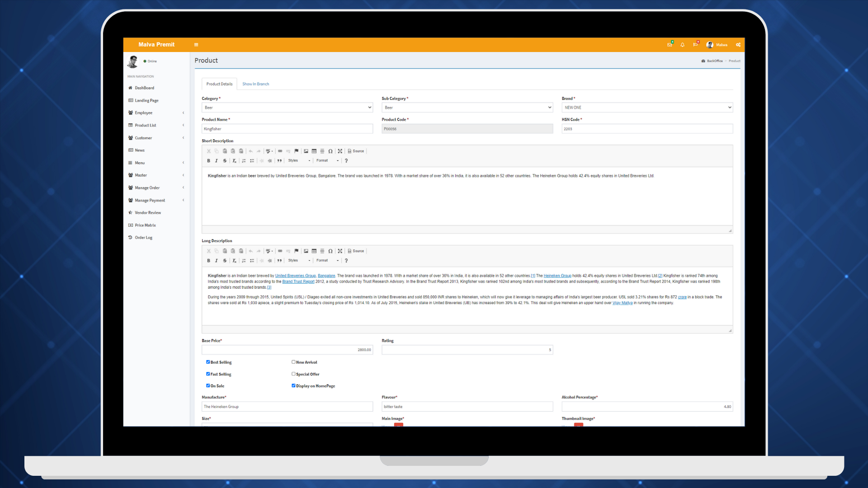Insert anchor flag in Short Description editor
This screenshot has height=488, width=868.
(x=296, y=151)
